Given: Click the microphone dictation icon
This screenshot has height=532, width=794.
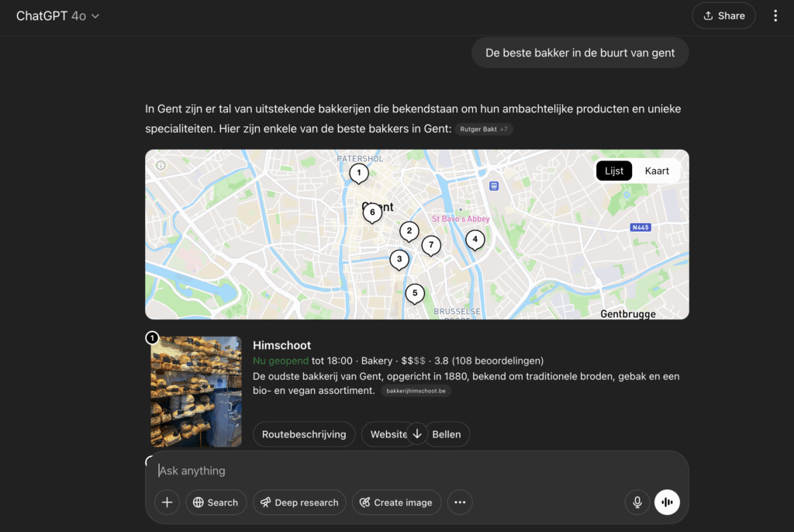Looking at the screenshot, I should [x=637, y=502].
